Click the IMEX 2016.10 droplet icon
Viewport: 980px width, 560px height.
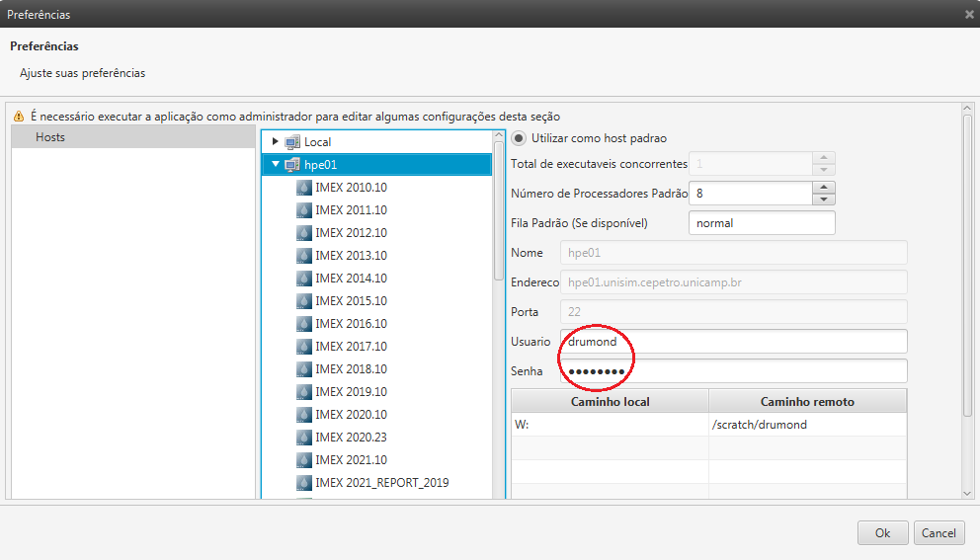[x=303, y=324]
